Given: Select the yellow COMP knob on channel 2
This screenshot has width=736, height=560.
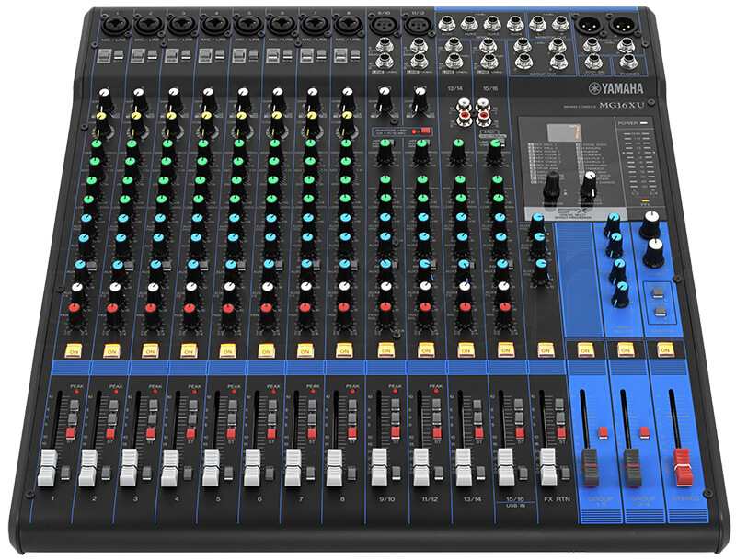Looking at the screenshot, I should (x=138, y=117).
